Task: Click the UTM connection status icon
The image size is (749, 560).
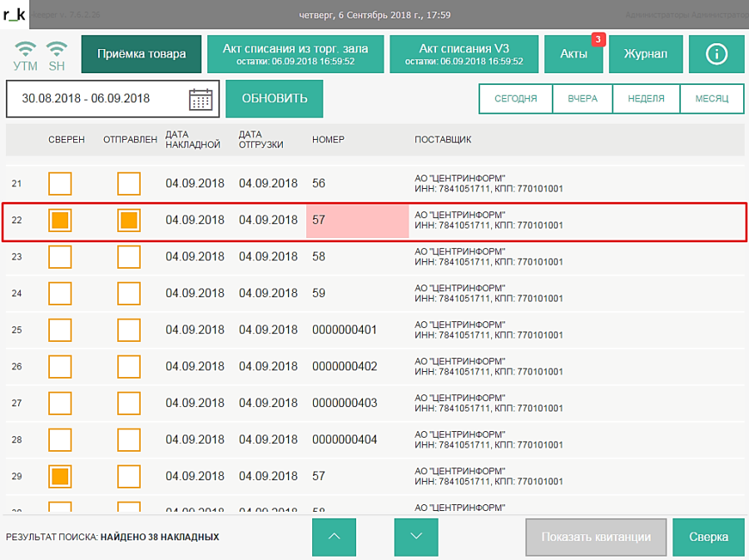Action: coord(26,54)
